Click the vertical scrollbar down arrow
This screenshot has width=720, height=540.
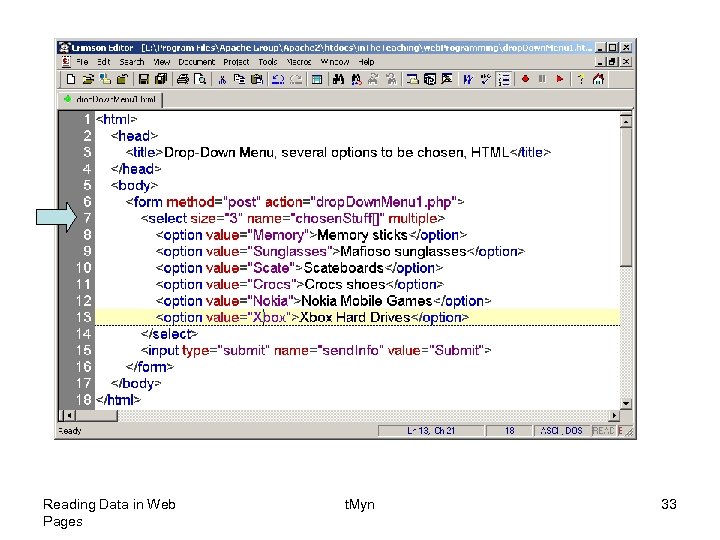[x=625, y=403]
